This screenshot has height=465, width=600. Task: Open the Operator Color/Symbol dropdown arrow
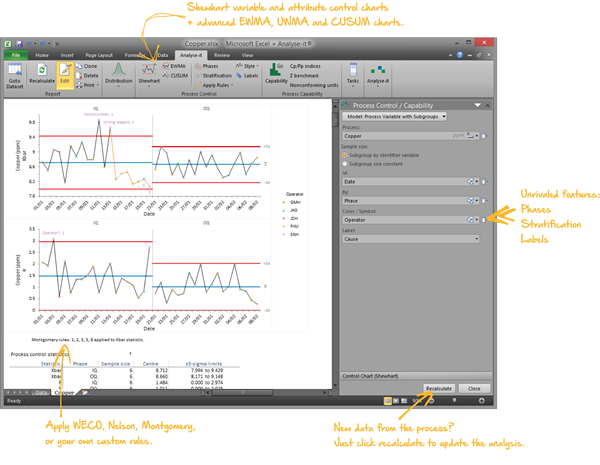click(x=477, y=220)
